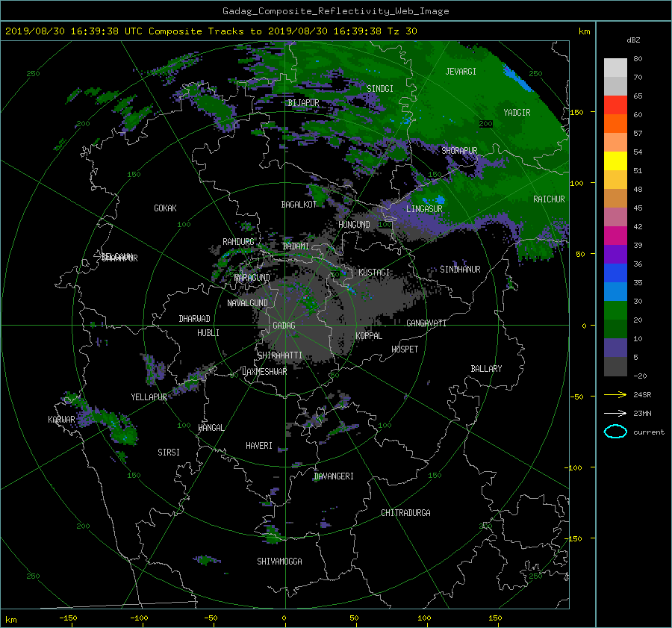Viewport: 672px width, 628px height.
Task: Click the KOPPAL city label
Action: (x=369, y=336)
